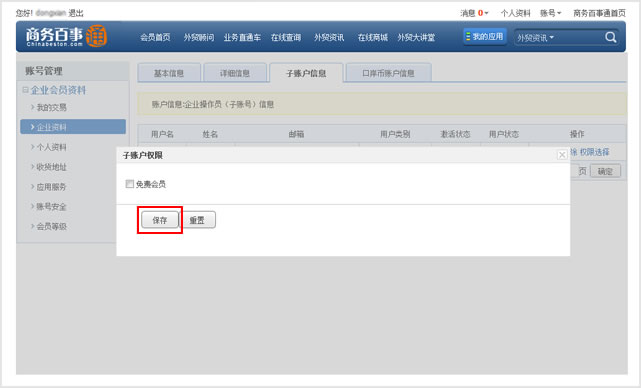Go to 会员首页 in navigation
The image size is (641, 388).
pyautogui.click(x=155, y=37)
